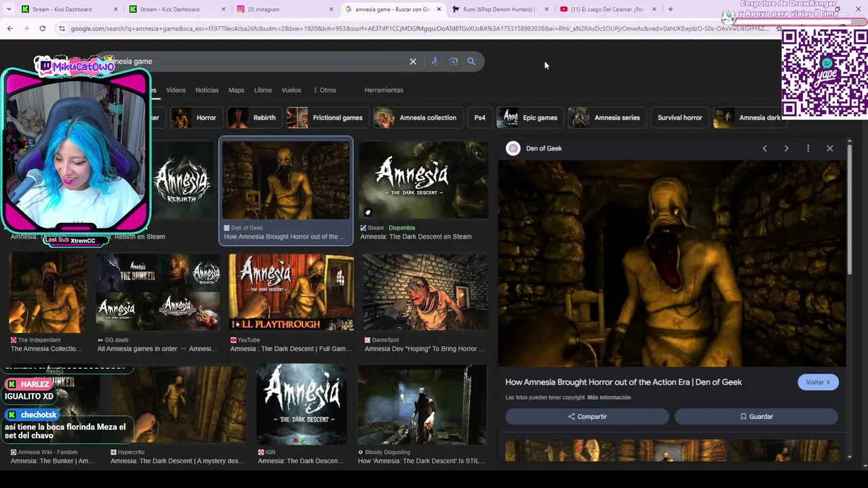868x488 pixels.
Task: Click the Compartir share button
Action: click(x=587, y=417)
